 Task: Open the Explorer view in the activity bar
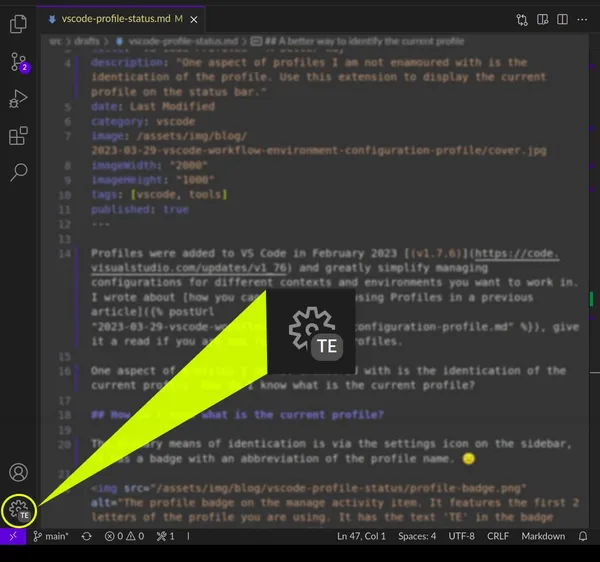click(18, 25)
